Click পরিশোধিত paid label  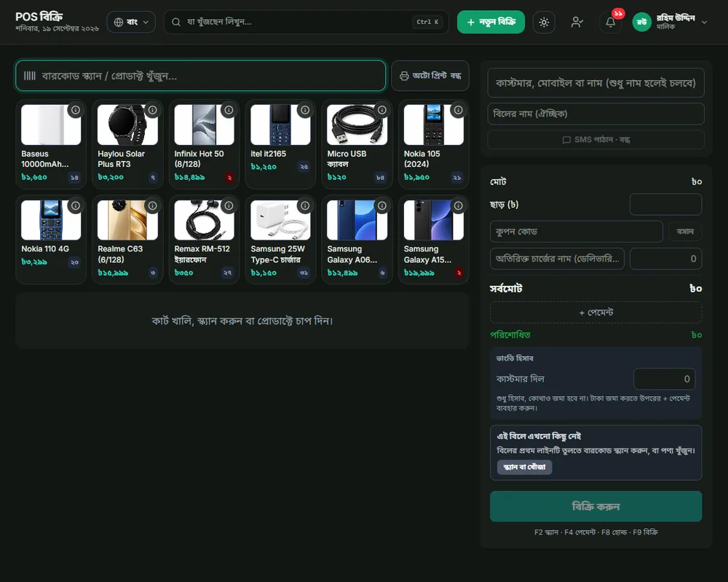(x=510, y=335)
